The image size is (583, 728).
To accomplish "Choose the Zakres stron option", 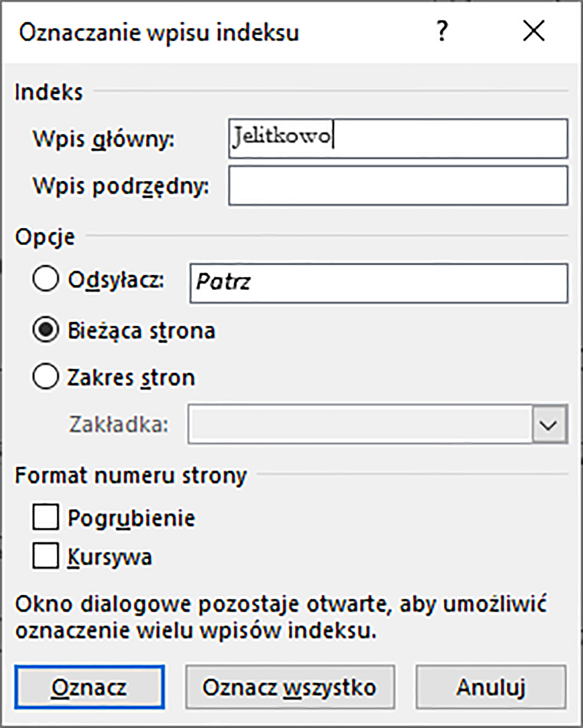I will point(45,377).
